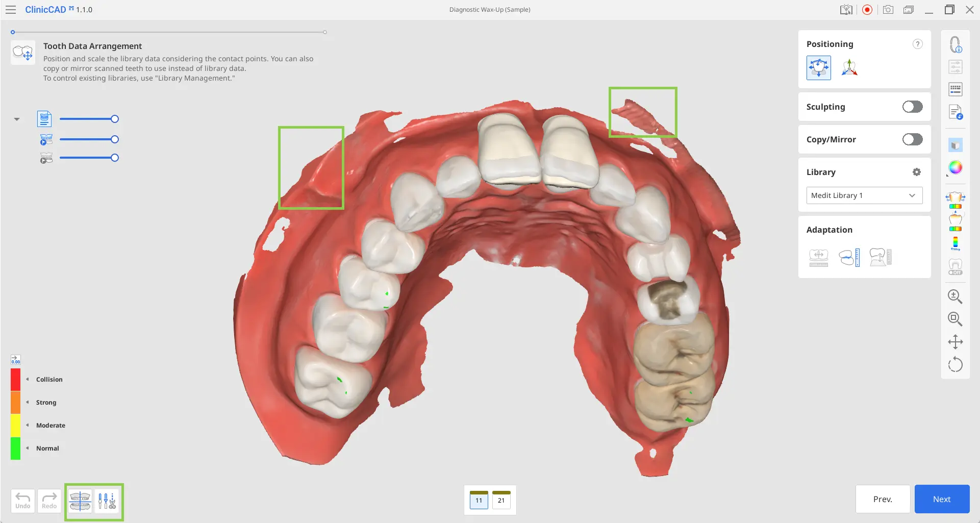Click the Moderate legend arrow

(28, 425)
